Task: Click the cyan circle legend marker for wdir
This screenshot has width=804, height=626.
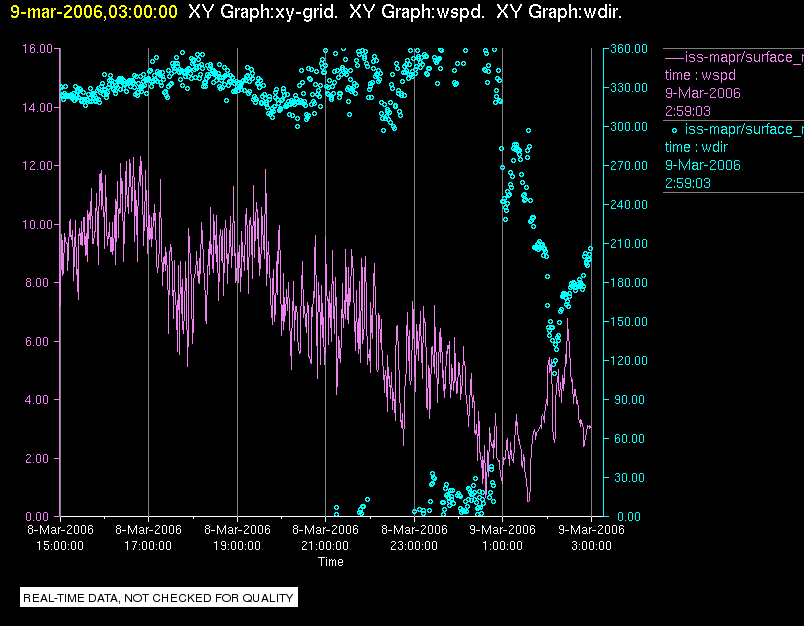Action: pos(674,130)
